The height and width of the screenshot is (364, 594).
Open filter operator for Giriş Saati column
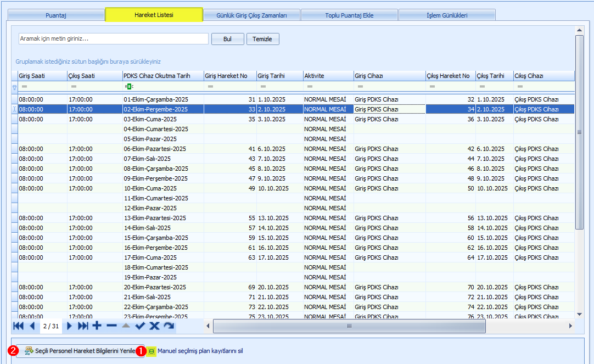[x=24, y=87]
